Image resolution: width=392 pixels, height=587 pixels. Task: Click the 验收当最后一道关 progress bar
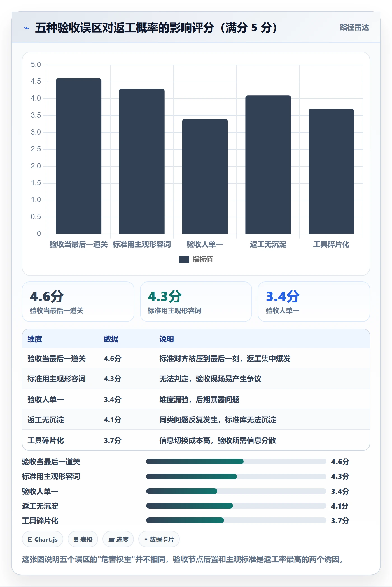pos(236,461)
